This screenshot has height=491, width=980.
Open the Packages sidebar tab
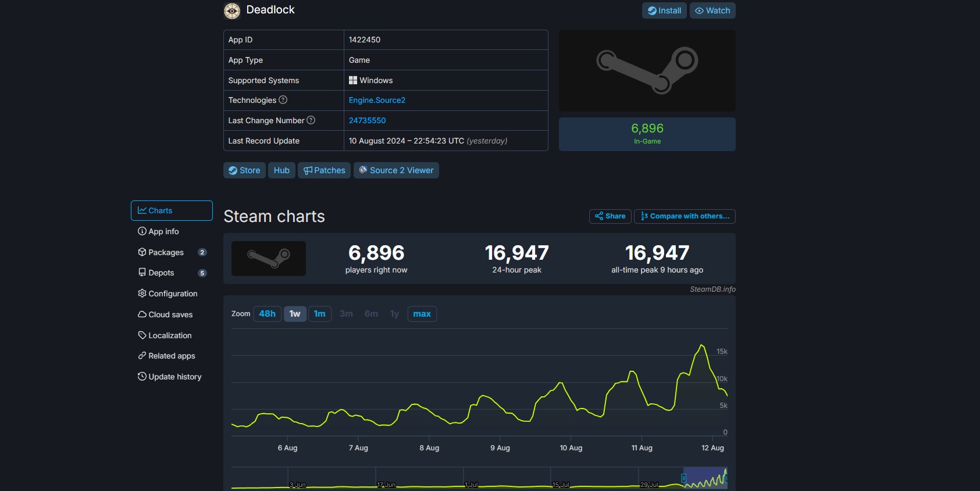tap(172, 252)
